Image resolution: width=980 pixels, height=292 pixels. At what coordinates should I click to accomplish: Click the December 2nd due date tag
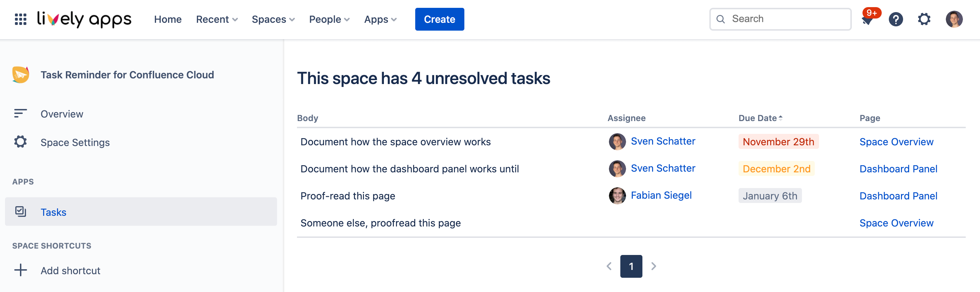coord(776,168)
